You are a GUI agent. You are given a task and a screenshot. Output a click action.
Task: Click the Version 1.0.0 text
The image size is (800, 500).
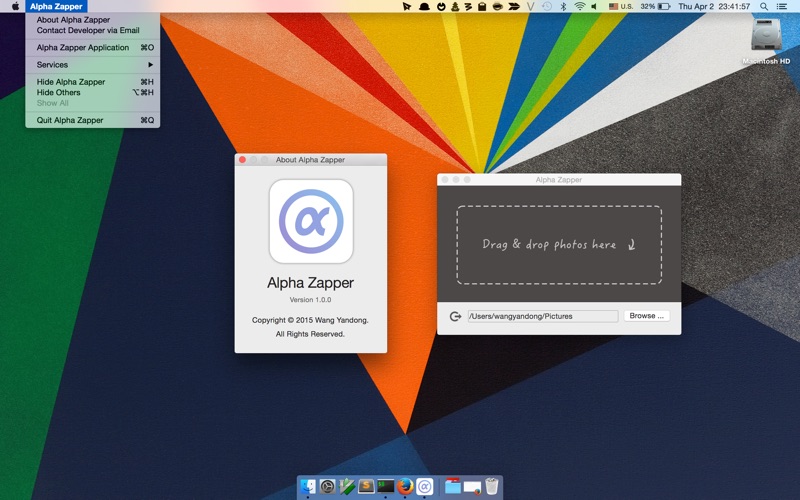[x=310, y=299]
